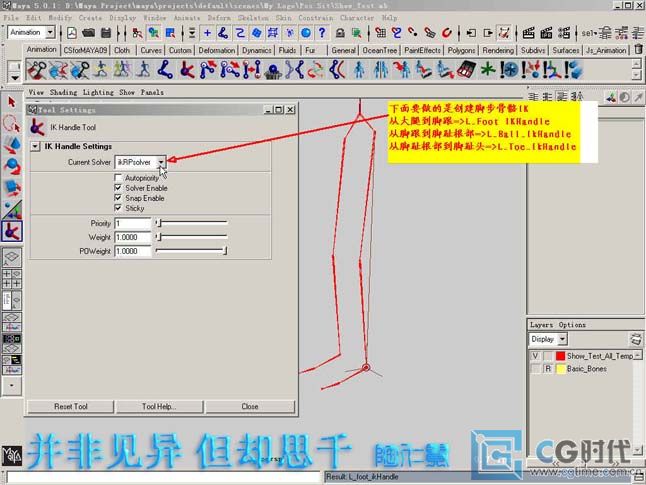646x485 pixels.
Task: Click the active IK Handle tool in toolbox
Action: 12,232
